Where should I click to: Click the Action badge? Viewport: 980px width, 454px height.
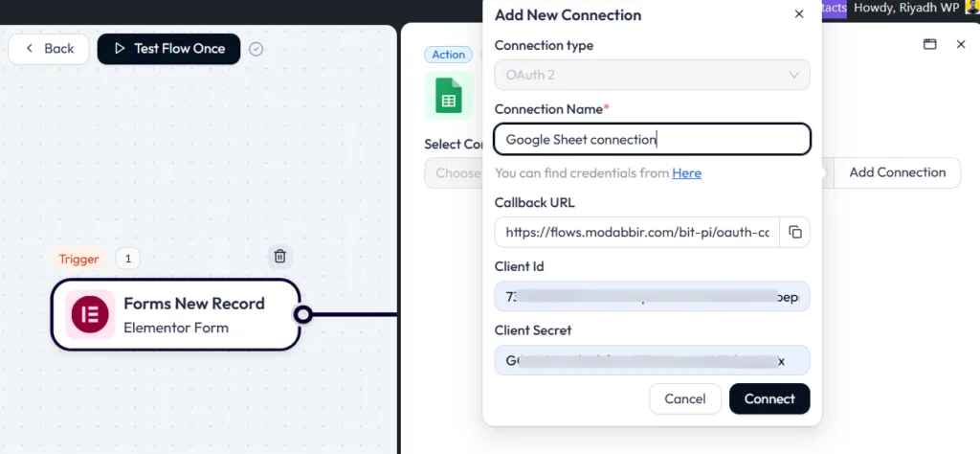point(448,55)
